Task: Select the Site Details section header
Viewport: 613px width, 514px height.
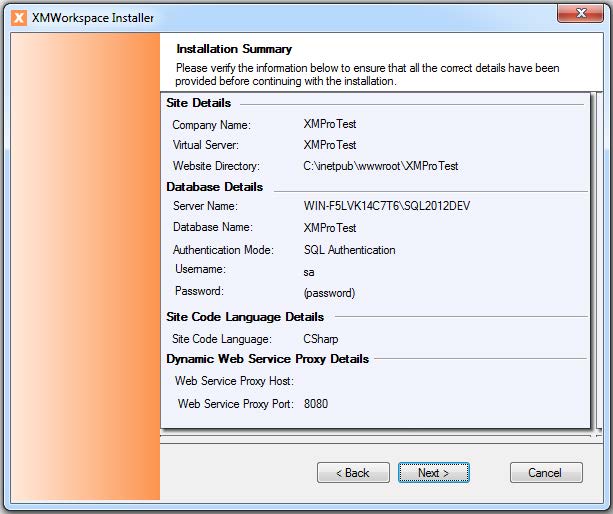Action: point(199,103)
